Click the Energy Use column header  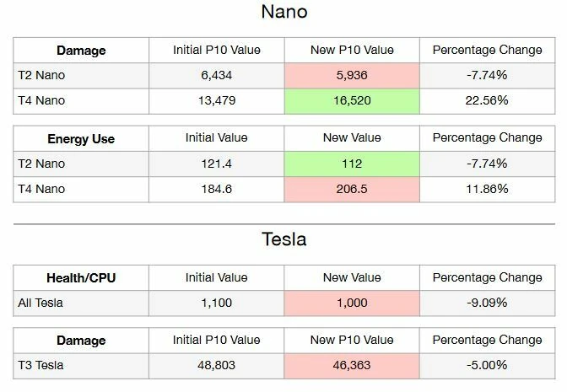(x=81, y=138)
